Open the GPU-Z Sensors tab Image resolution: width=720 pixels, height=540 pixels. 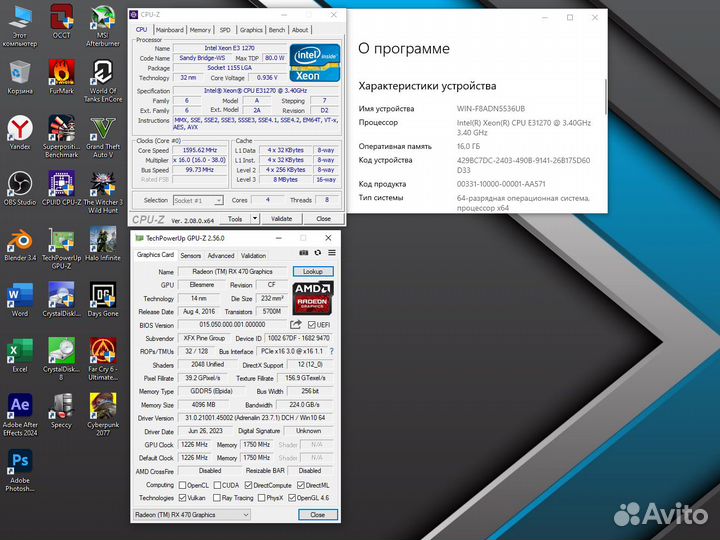click(x=191, y=256)
